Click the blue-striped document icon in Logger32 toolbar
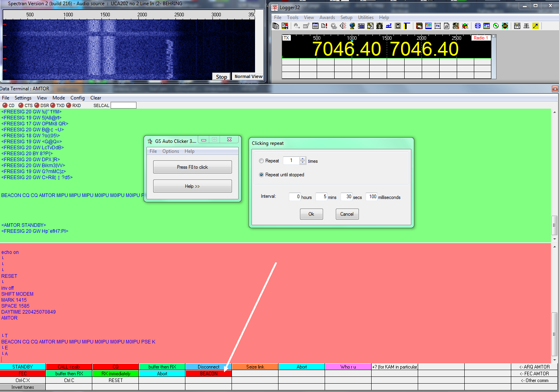Viewport: 559px width, 392px height. (x=315, y=26)
